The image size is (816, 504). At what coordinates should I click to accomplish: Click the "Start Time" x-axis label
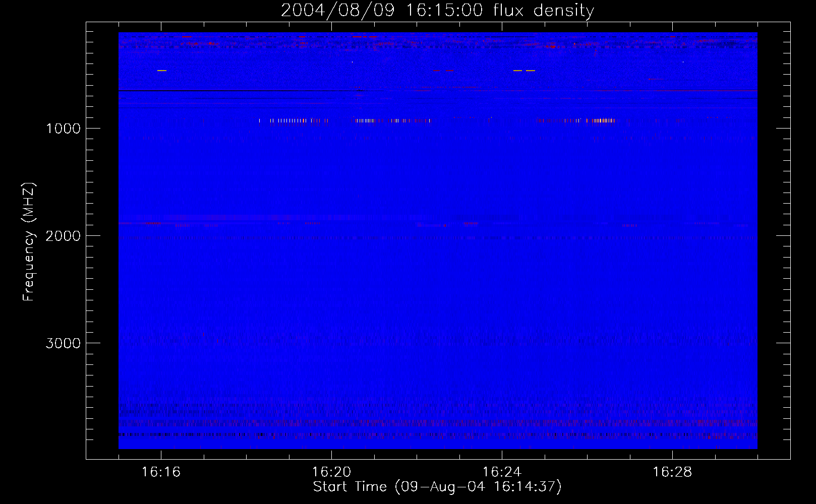(x=437, y=487)
